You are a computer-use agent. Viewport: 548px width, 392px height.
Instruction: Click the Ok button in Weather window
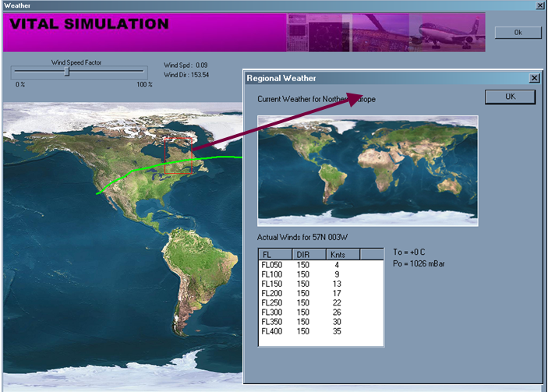(518, 33)
